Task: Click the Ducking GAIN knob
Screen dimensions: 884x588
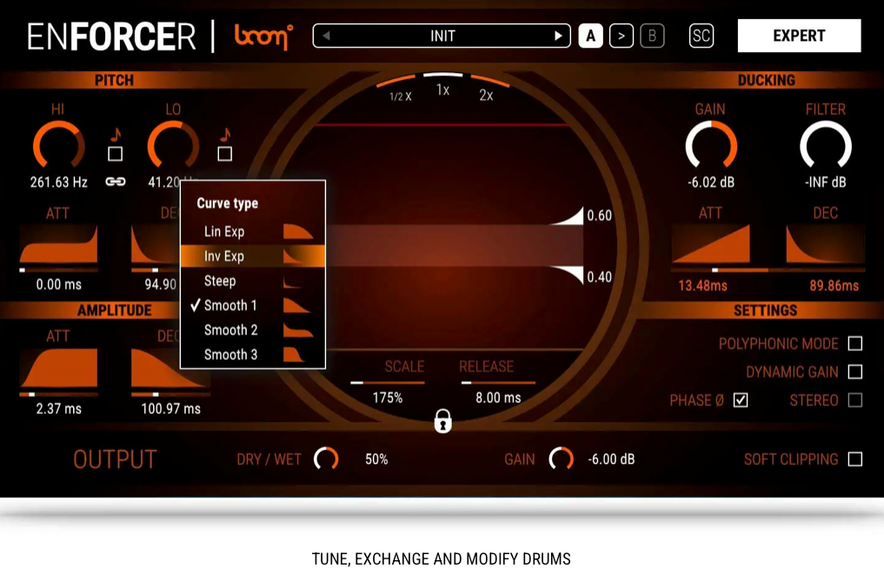Action: pyautogui.click(x=710, y=145)
